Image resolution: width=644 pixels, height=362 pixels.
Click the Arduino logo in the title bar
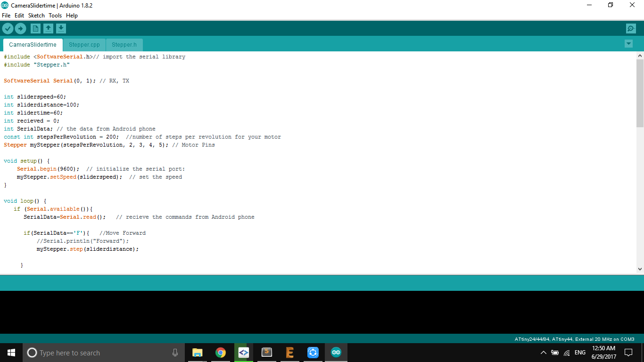tap(5, 5)
